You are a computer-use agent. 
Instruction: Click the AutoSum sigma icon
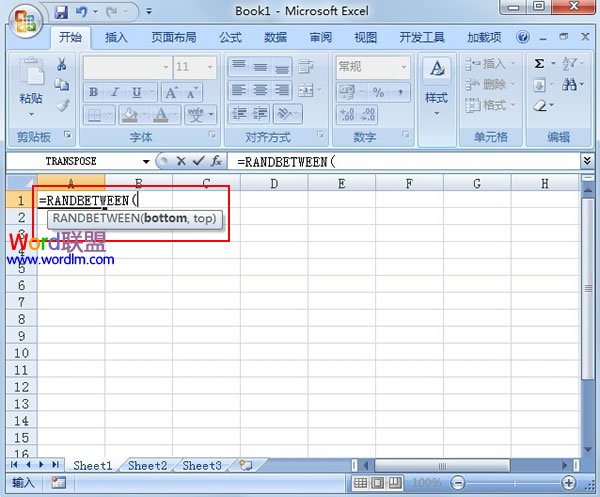pos(540,63)
